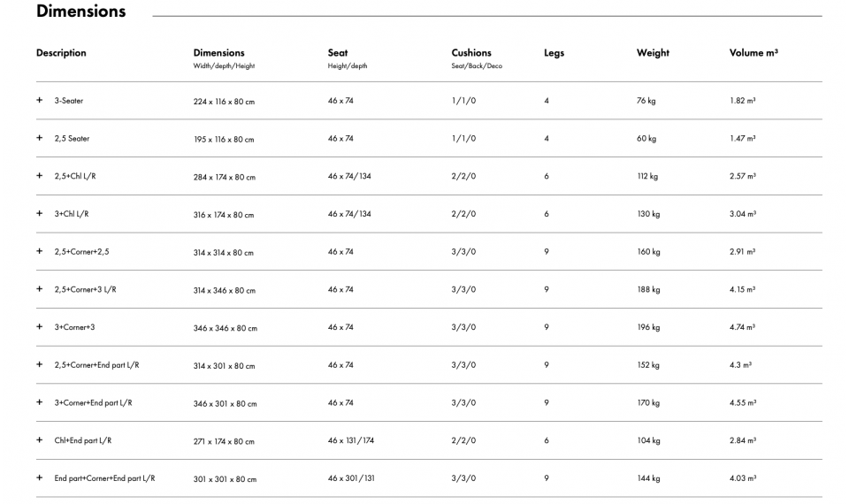Expand 2,5+Corner+3 L/R row

pos(39,289)
